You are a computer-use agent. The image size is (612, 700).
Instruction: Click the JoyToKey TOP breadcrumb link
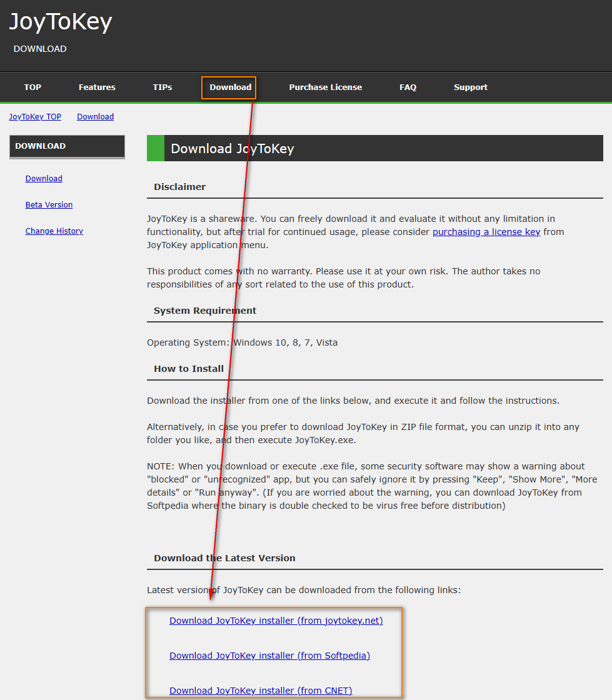click(x=35, y=116)
